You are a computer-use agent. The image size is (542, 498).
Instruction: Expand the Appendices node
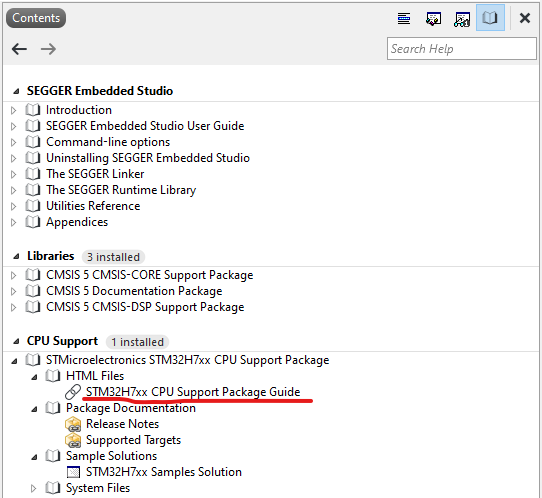tap(13, 222)
